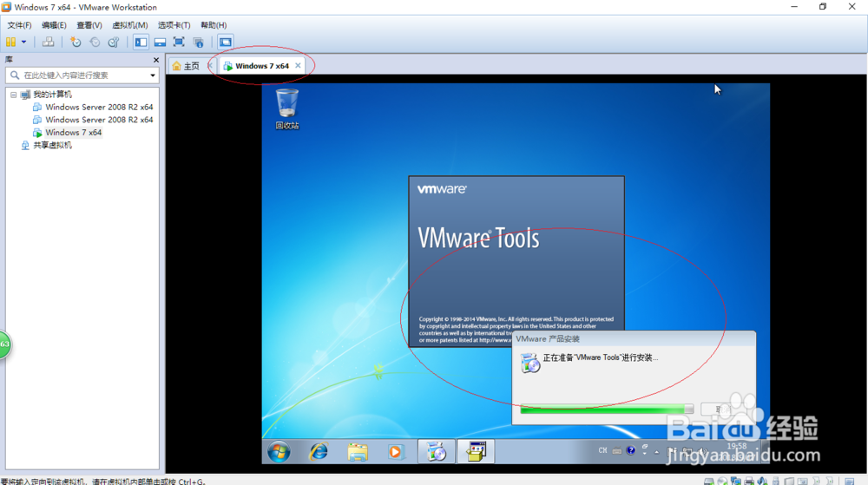
Task: Click the VMware 产品安装 dialog title
Action: [x=548, y=339]
